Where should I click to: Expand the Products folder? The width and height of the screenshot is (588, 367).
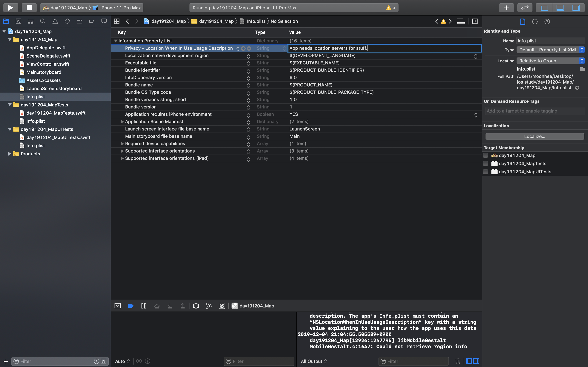(x=10, y=154)
